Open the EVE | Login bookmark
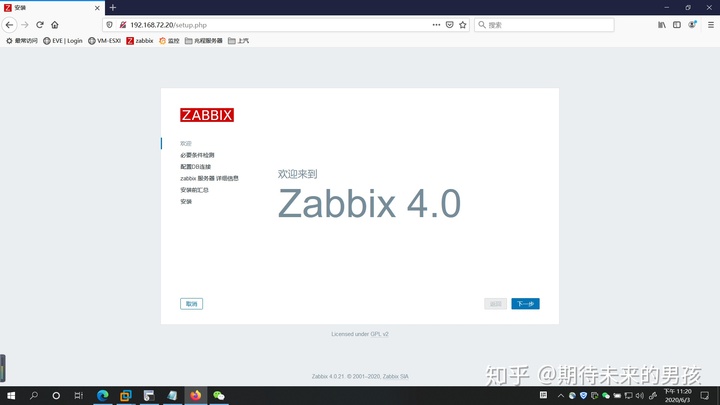720x405 pixels. 62,41
